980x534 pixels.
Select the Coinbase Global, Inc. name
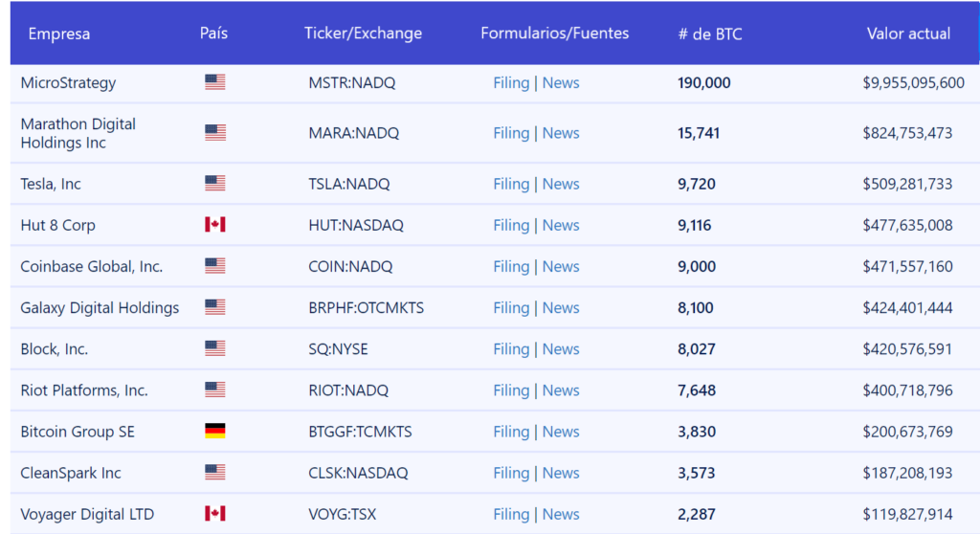91,266
